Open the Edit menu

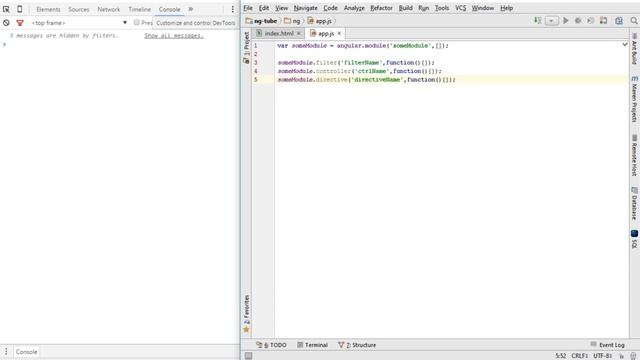pos(264,8)
